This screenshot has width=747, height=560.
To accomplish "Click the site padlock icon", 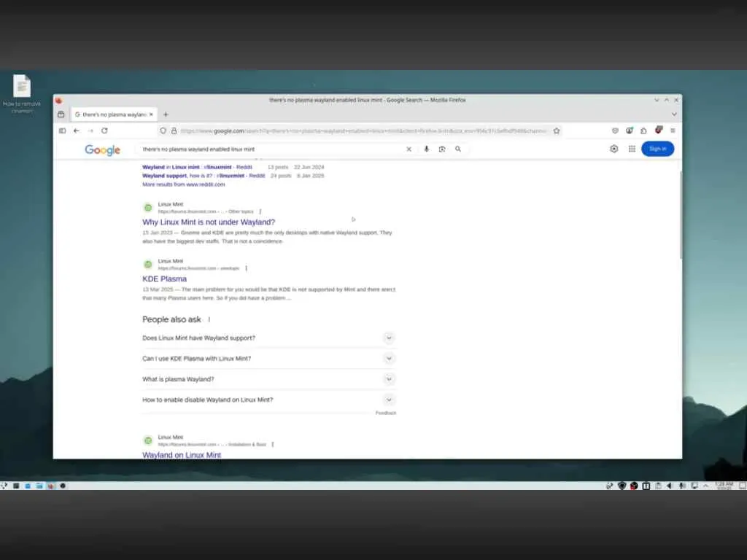I will pos(174,131).
